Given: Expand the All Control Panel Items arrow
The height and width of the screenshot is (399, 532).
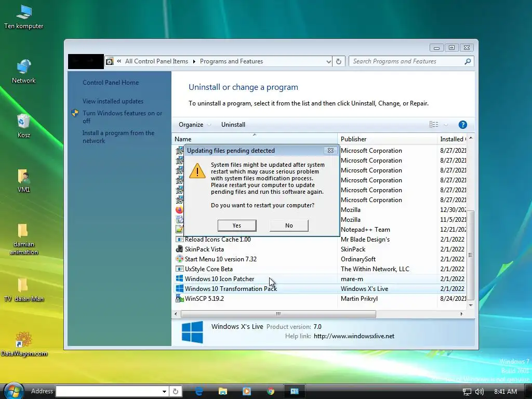Looking at the screenshot, I should [x=194, y=61].
